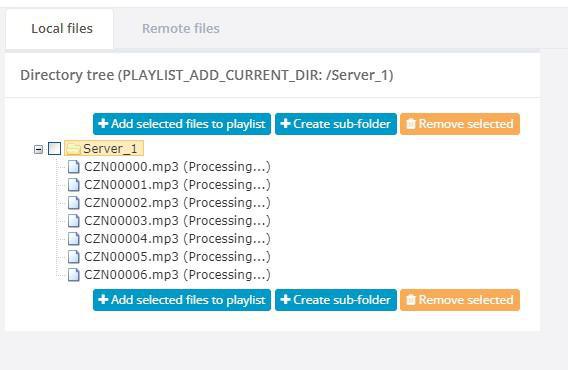The image size is (568, 370).
Task: Click the file icon beside CZN00005.mp3
Action: tap(74, 257)
